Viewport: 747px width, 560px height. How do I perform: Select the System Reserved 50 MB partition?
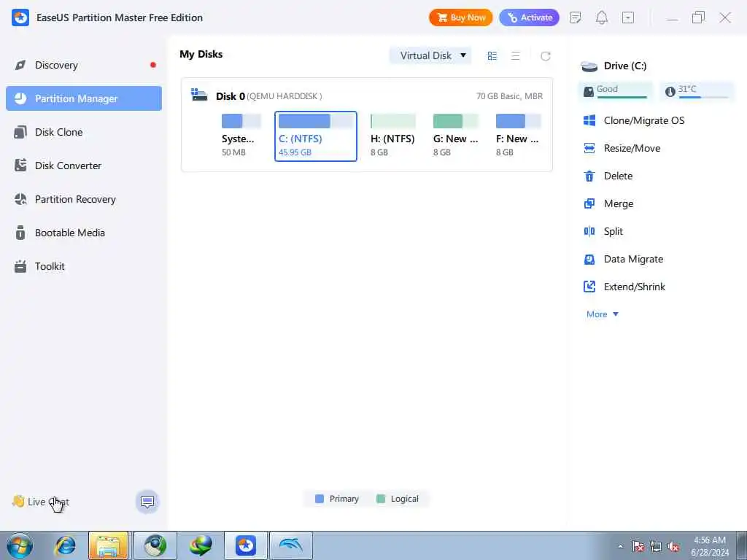(x=241, y=136)
